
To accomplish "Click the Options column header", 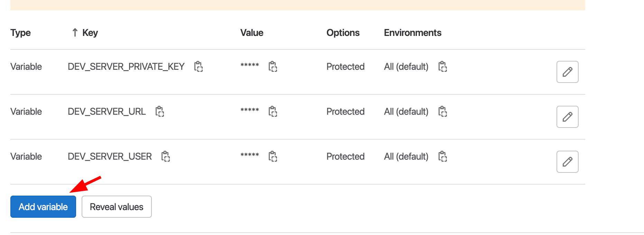I will pos(343,33).
